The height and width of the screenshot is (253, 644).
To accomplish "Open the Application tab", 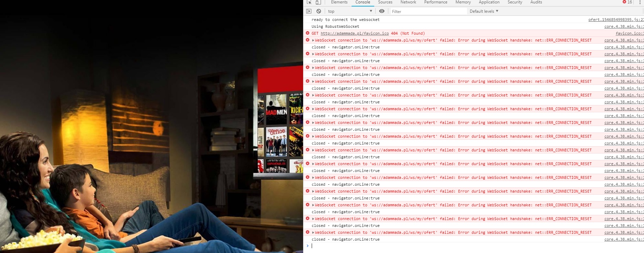I will click(x=489, y=2).
